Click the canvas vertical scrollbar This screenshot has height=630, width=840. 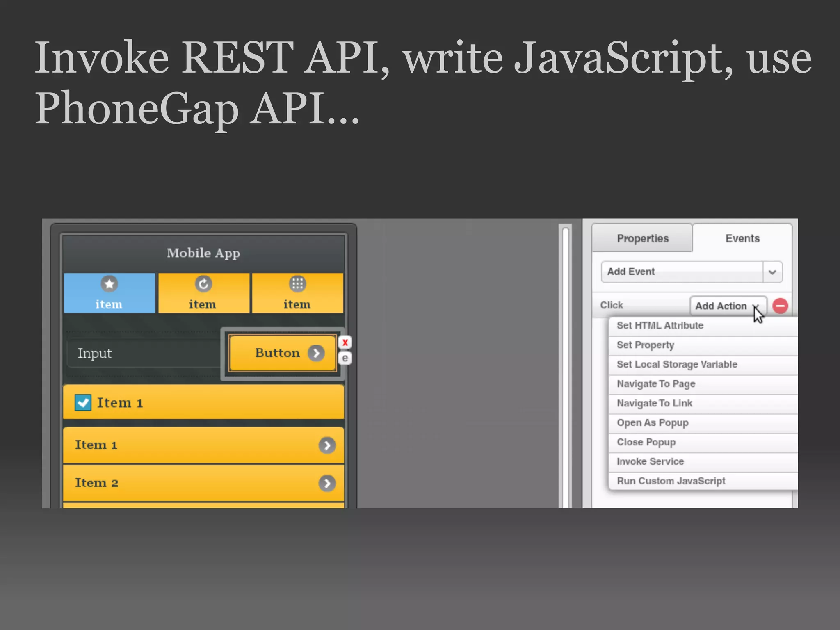point(565,366)
